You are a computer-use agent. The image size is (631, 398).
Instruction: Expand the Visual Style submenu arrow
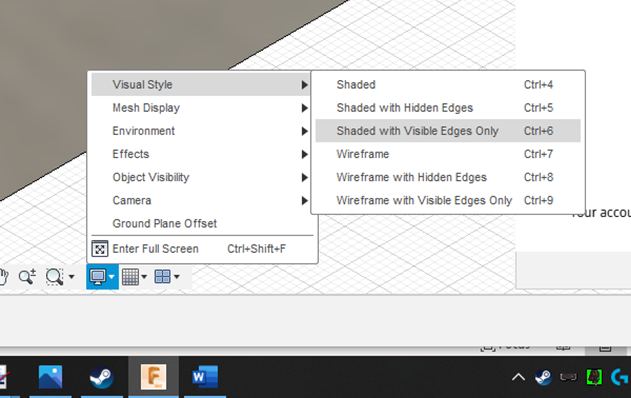305,85
